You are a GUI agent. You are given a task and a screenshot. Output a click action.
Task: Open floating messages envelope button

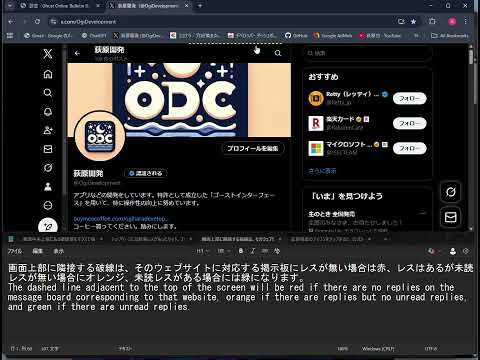(x=450, y=217)
